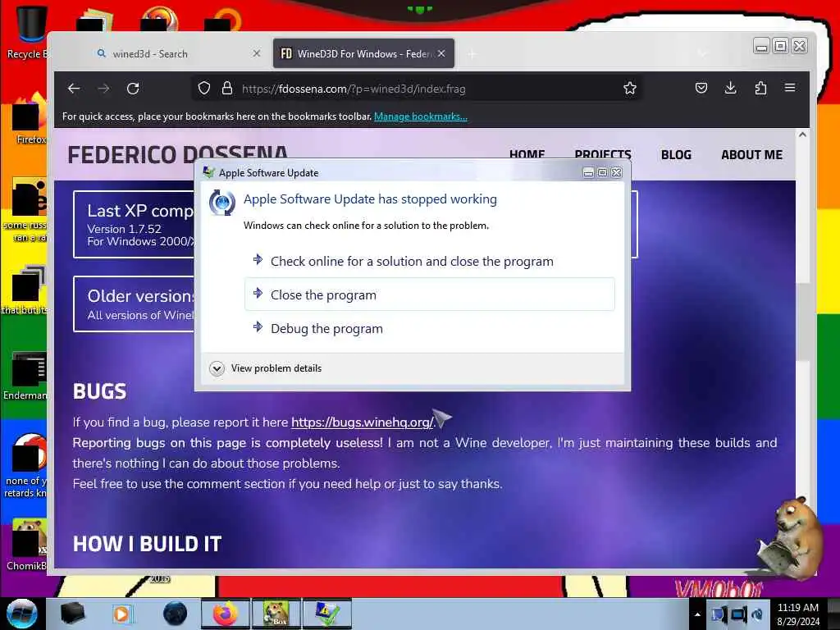840x630 pixels.
Task: Click the page vertical scrollbar thumb
Action: click(x=802, y=322)
